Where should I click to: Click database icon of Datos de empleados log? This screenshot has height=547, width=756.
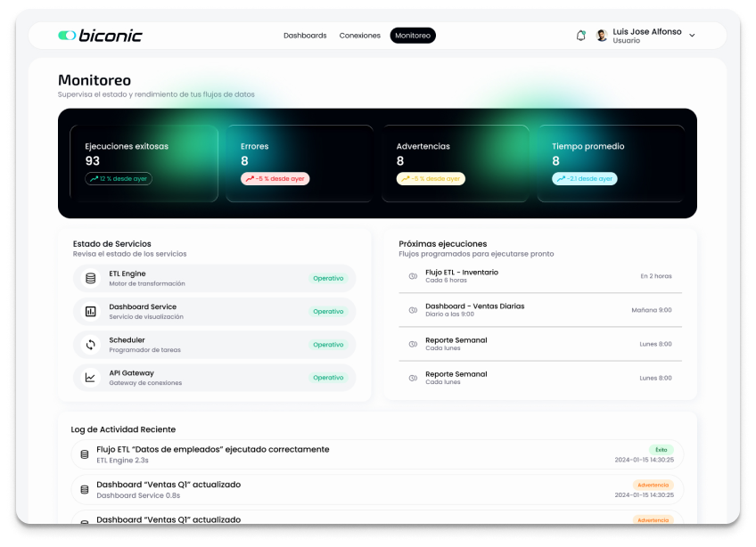[85, 454]
